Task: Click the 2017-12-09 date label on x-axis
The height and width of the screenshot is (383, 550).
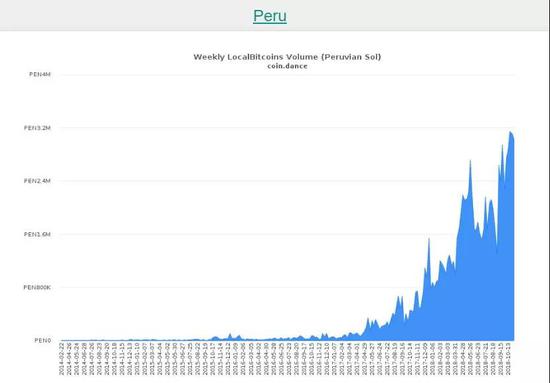Action: pyautogui.click(x=425, y=359)
